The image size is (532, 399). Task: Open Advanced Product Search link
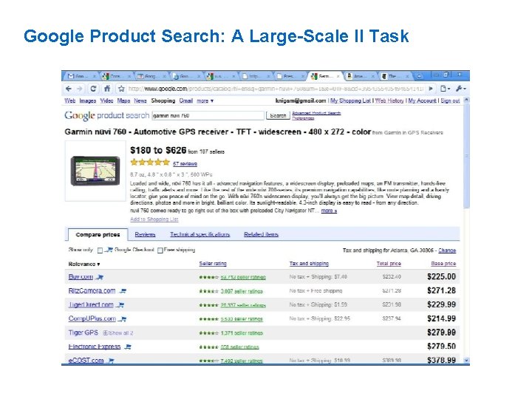316,113
